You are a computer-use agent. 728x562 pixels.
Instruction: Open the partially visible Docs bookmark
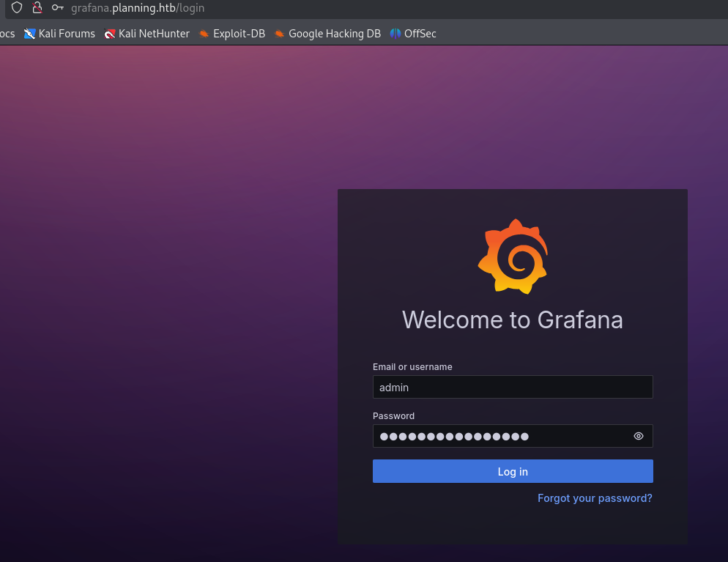click(x=7, y=34)
